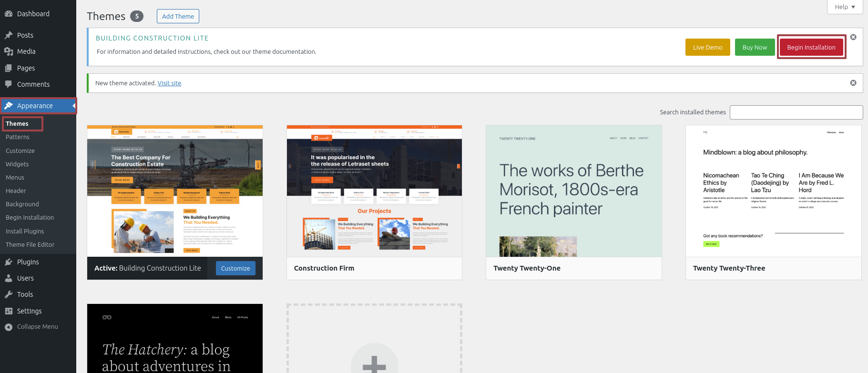Click the Tools wrench icon
This screenshot has width=868, height=373.
(9, 294)
